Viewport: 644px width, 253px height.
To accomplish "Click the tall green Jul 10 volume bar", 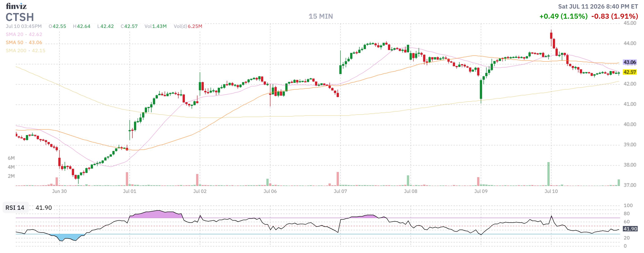I will [x=549, y=174].
